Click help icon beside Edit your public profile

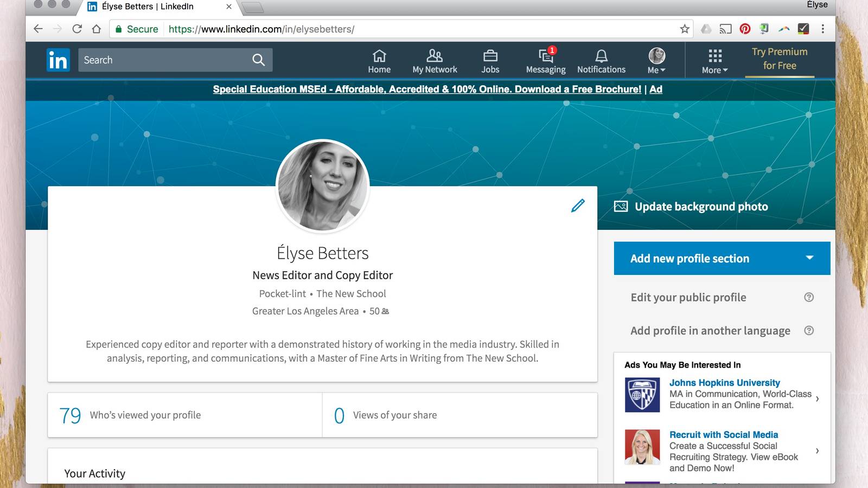[809, 297]
